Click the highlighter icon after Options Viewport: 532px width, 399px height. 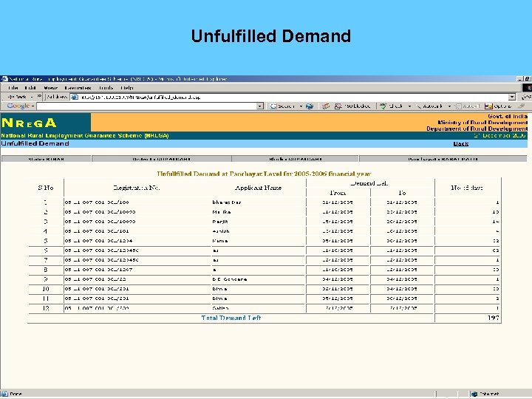(522, 106)
